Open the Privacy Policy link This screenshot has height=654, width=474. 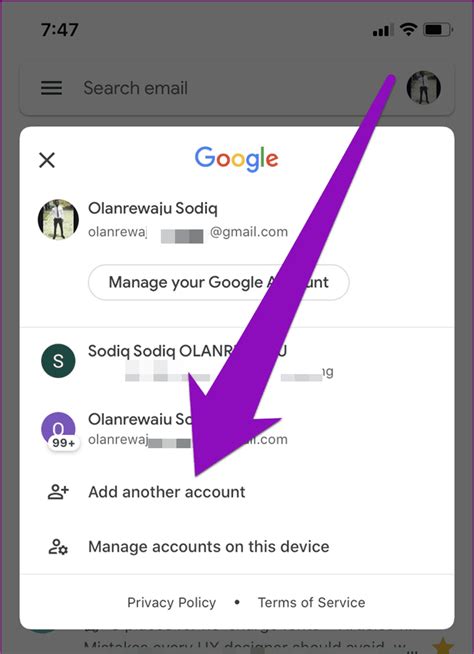tap(171, 602)
